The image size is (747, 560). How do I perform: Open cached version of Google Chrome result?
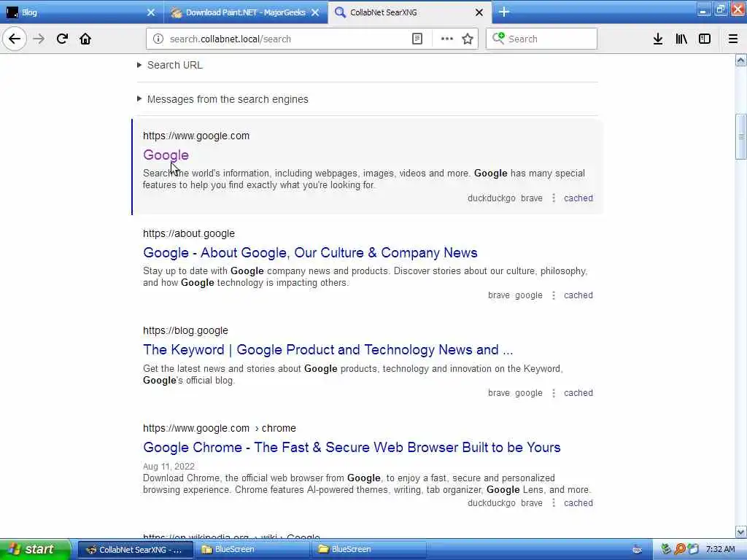[x=578, y=503]
